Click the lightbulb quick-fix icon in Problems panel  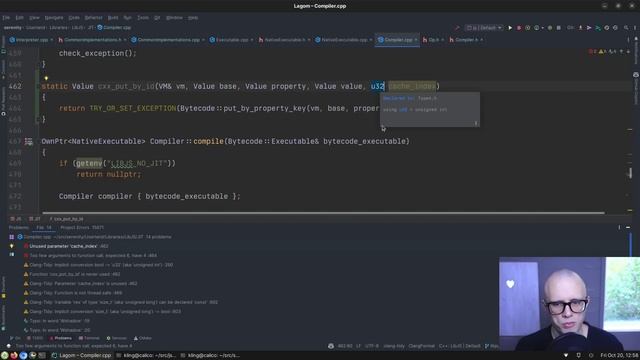[11, 246]
